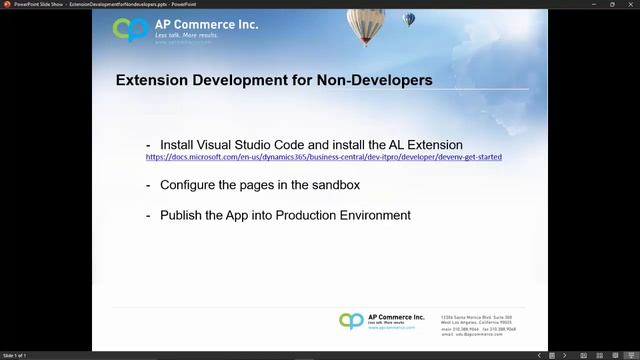Switch to Reading view icon
The height and width of the screenshot is (360, 640).
pos(615,356)
